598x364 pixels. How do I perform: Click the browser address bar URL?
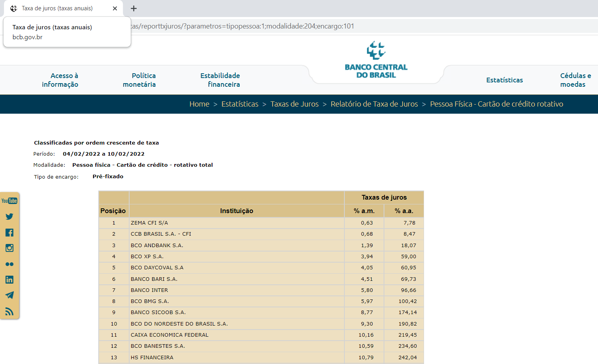pyautogui.click(x=243, y=26)
